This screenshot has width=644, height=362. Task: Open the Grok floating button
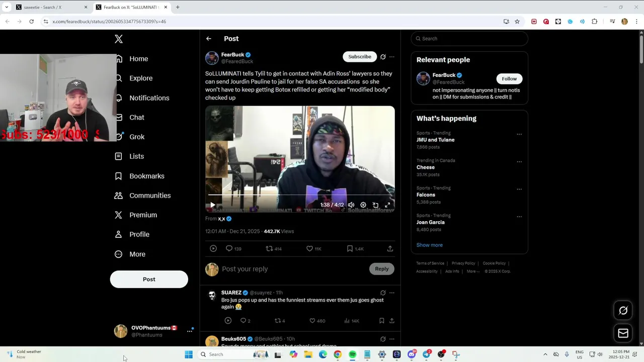[x=623, y=311]
